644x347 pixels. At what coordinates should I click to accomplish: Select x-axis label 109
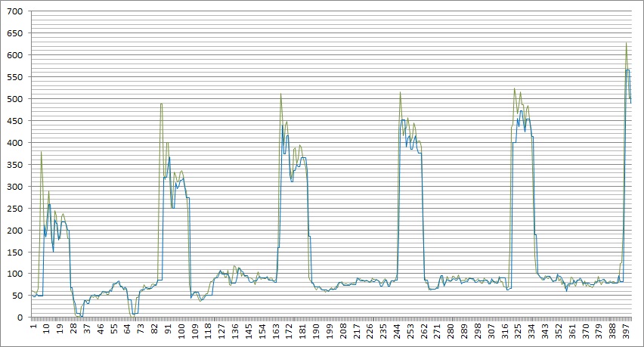click(x=195, y=331)
